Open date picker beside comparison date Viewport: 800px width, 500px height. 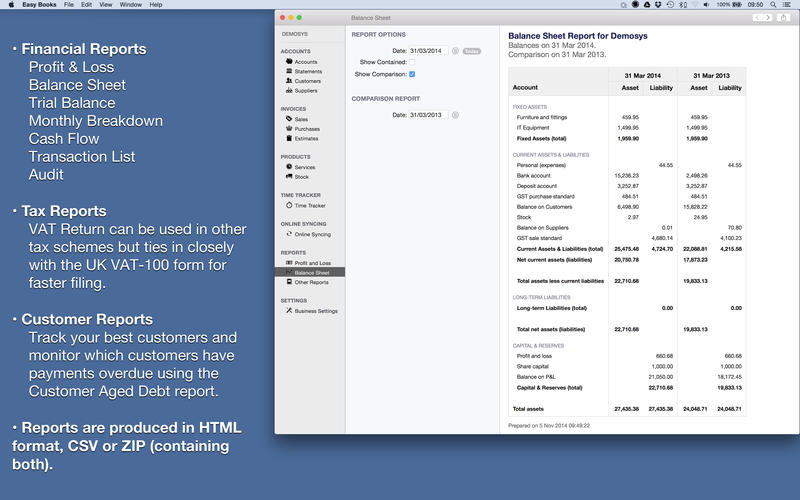pyautogui.click(x=455, y=115)
